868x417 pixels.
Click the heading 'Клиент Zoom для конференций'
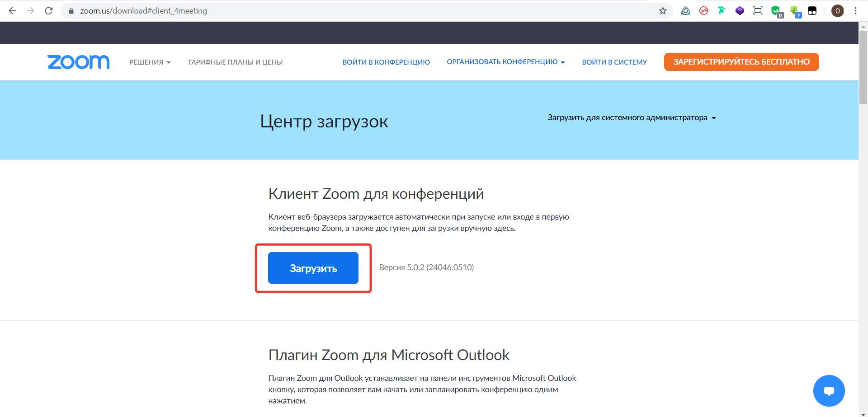pyautogui.click(x=376, y=194)
